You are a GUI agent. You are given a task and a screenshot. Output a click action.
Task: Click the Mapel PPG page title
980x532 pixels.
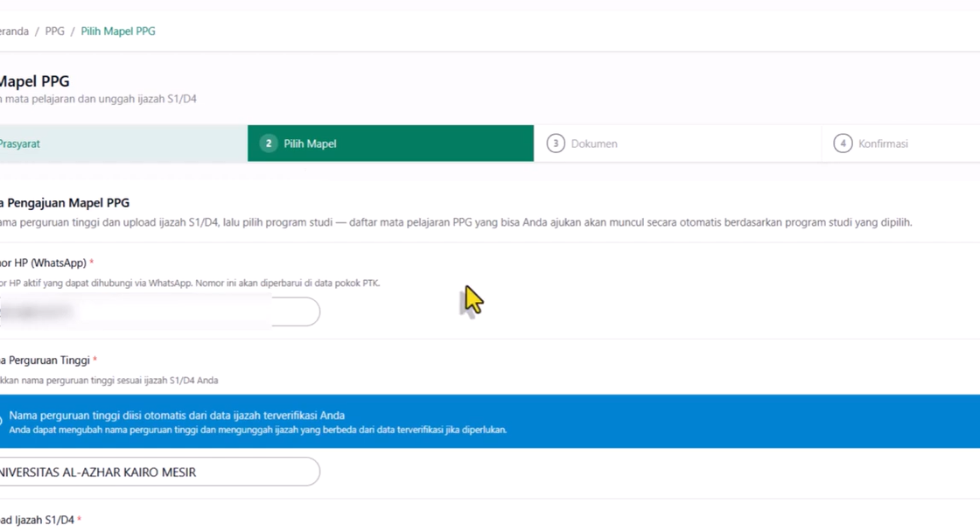pos(35,81)
